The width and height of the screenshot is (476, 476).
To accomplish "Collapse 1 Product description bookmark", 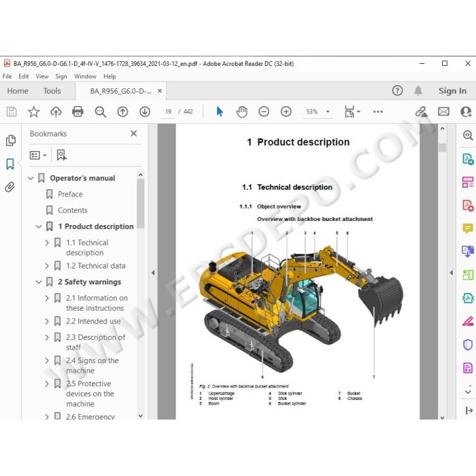I will click(x=39, y=226).
